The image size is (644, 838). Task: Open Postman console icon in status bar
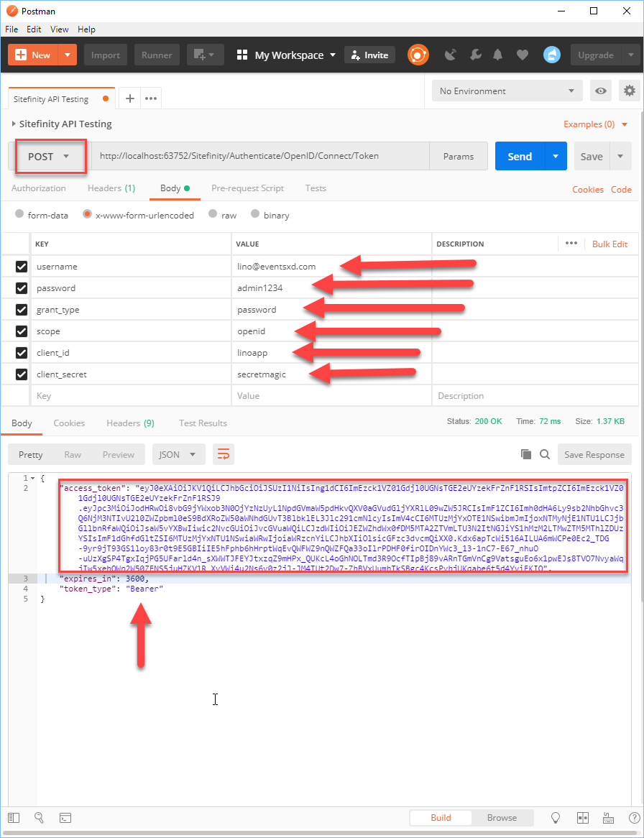click(x=65, y=818)
